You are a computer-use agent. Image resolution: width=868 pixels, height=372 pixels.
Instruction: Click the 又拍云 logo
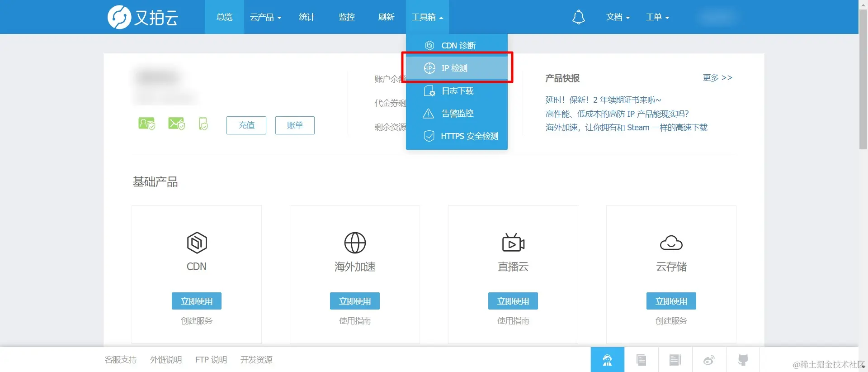143,17
